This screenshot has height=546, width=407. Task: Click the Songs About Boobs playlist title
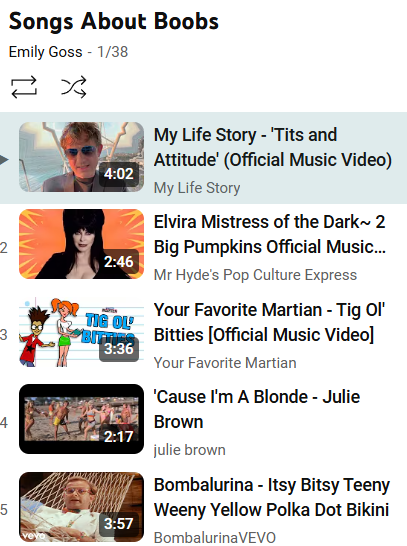pos(114,22)
